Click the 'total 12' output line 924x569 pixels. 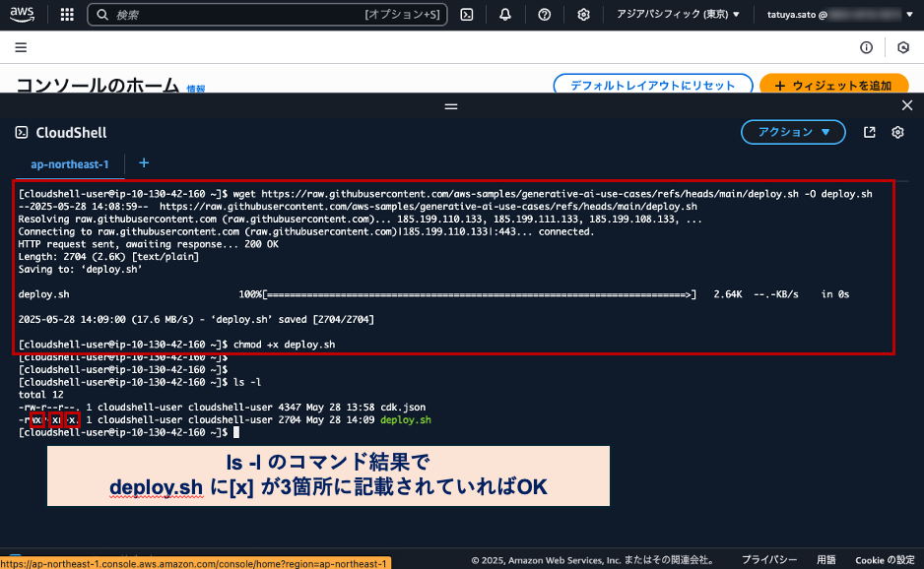click(x=40, y=395)
